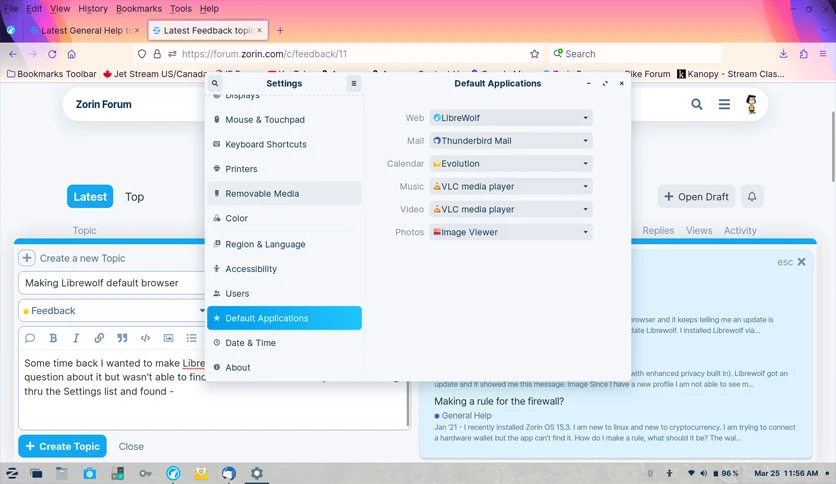Open the Edit menu in browser
836x484 pixels.
pos(34,9)
